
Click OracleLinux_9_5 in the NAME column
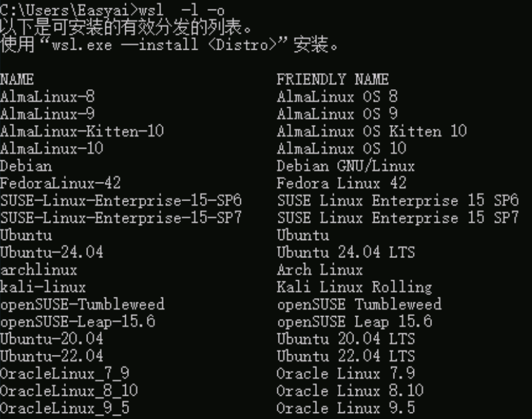[64, 409]
